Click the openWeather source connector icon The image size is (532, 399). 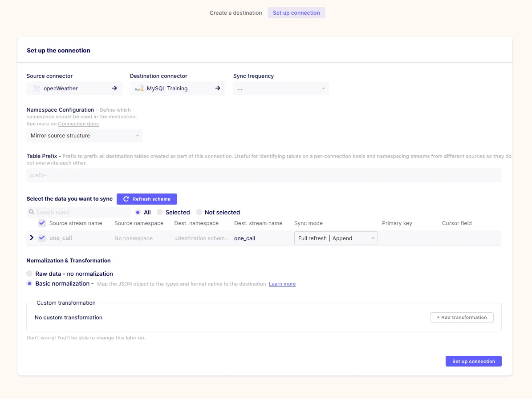37,89
